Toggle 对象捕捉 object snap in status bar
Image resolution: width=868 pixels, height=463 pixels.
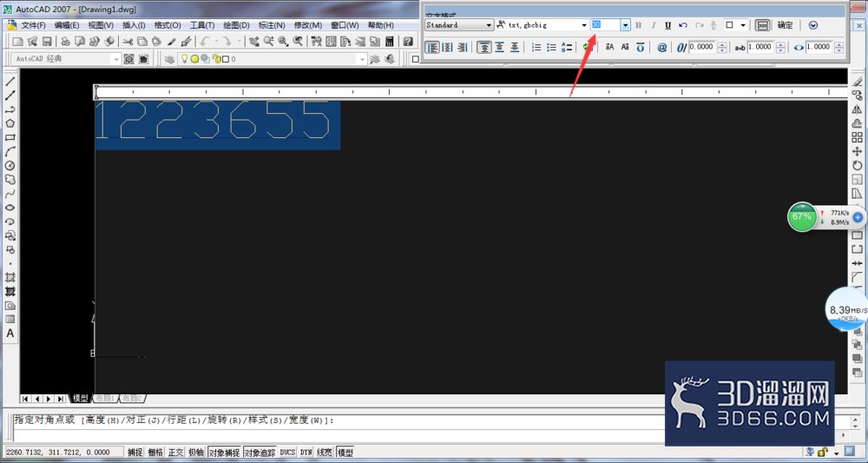click(224, 453)
